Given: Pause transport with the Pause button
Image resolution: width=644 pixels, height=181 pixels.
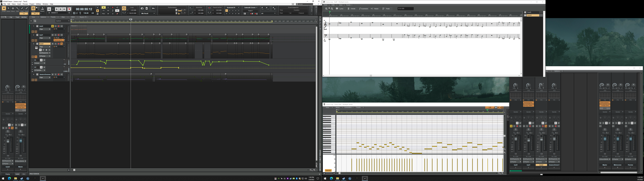Looking at the screenshot, I should (61, 9).
